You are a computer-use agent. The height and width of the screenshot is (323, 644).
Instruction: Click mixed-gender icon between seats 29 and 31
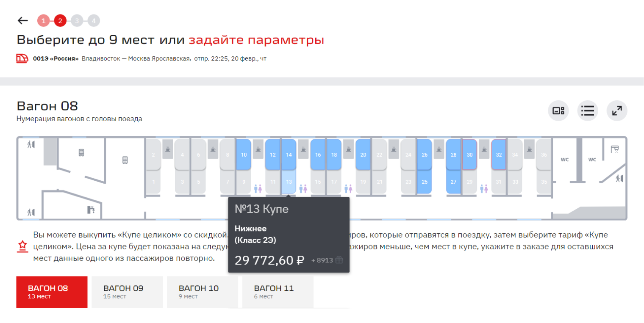tap(484, 188)
